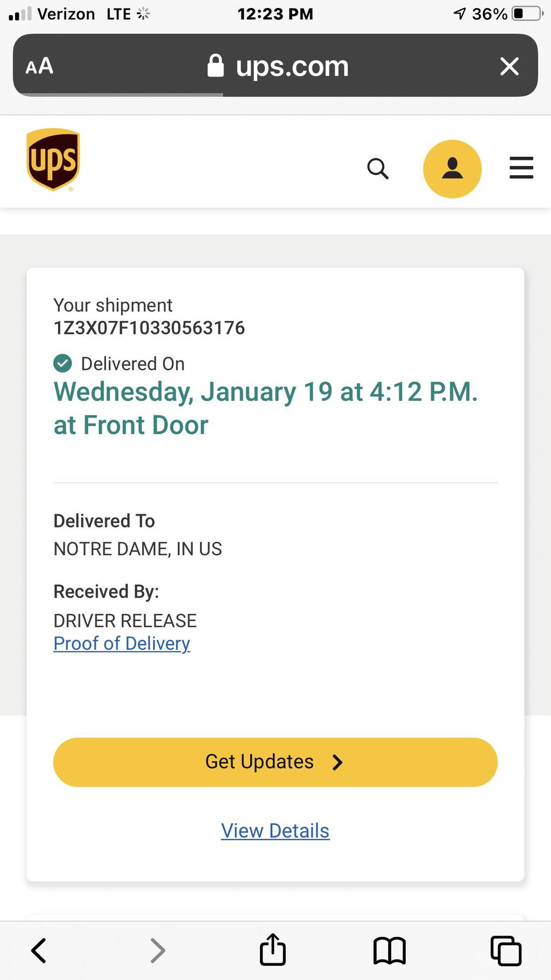Tap the lock icon beside ups.com
Viewport: 551px width, 980px height.
[x=215, y=66]
